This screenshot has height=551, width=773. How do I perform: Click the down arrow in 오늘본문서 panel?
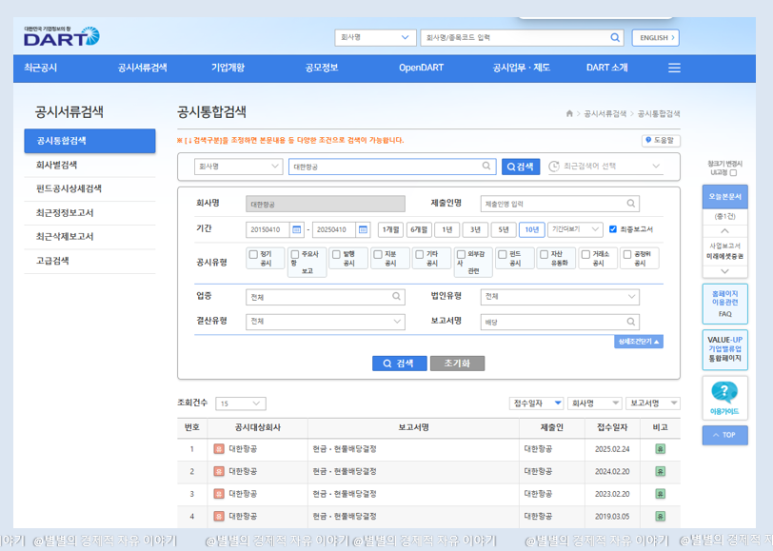pyautogui.click(x=724, y=271)
